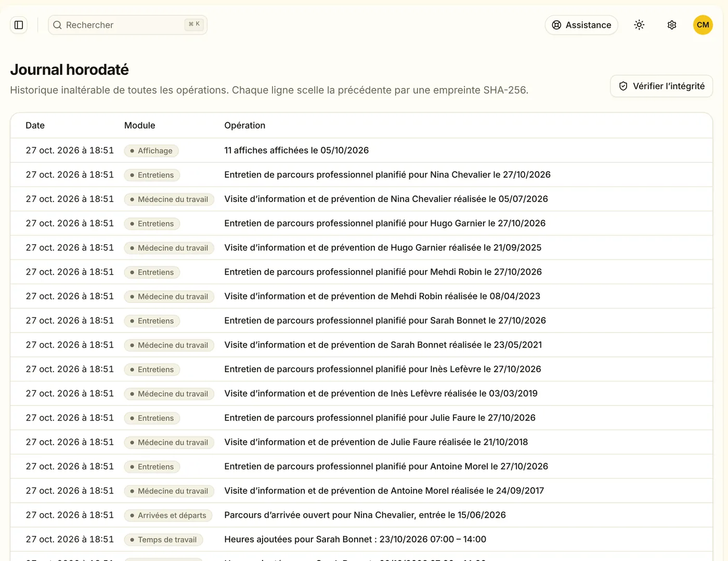728x561 pixels.
Task: Click the lifebuoy icon in Assistance
Action: [556, 25]
